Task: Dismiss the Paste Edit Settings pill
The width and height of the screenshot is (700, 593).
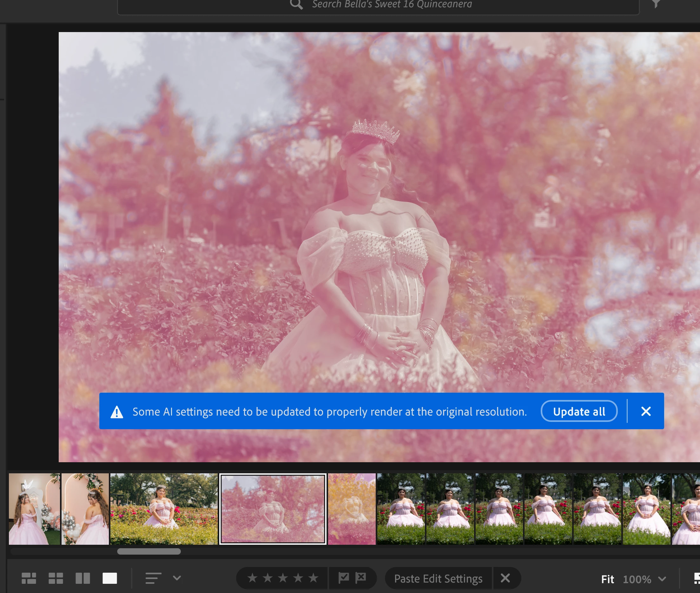Action: coord(505,578)
